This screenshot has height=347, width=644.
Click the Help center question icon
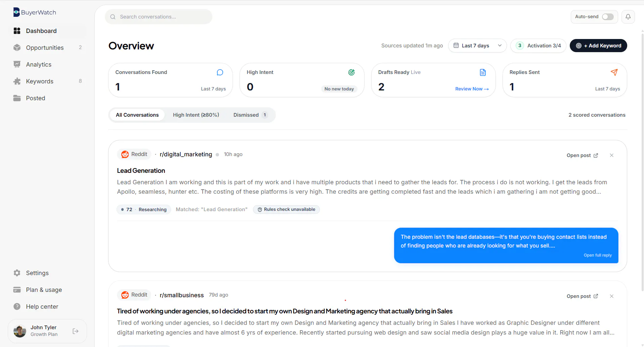pyautogui.click(x=17, y=307)
